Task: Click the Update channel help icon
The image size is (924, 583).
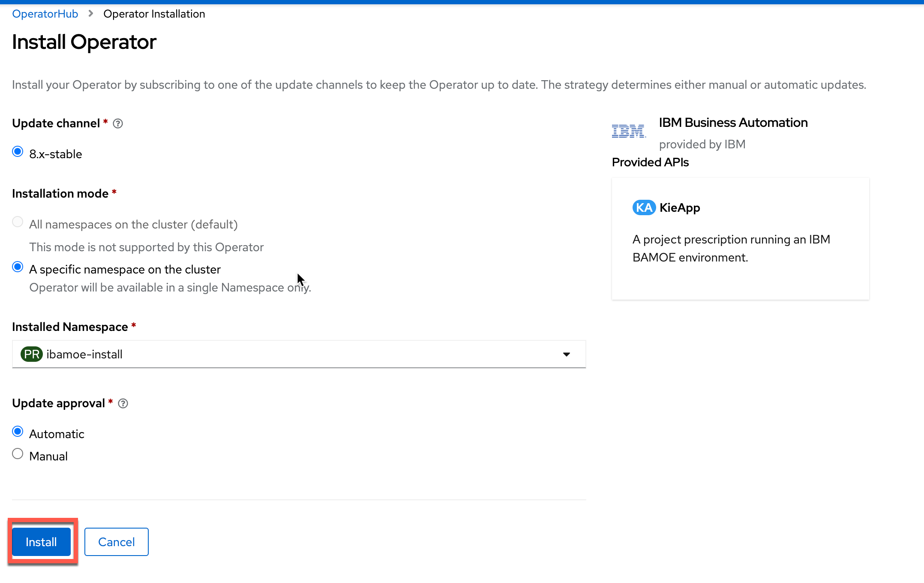Action: 118,124
